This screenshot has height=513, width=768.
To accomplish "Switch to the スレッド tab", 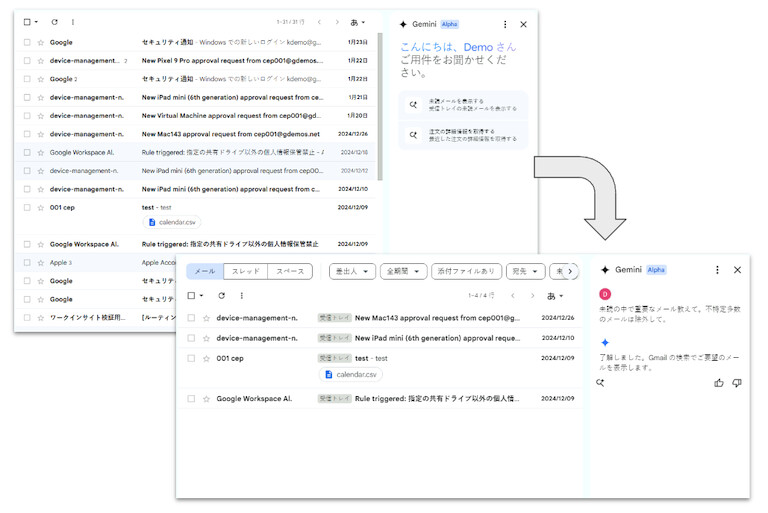I will [246, 271].
